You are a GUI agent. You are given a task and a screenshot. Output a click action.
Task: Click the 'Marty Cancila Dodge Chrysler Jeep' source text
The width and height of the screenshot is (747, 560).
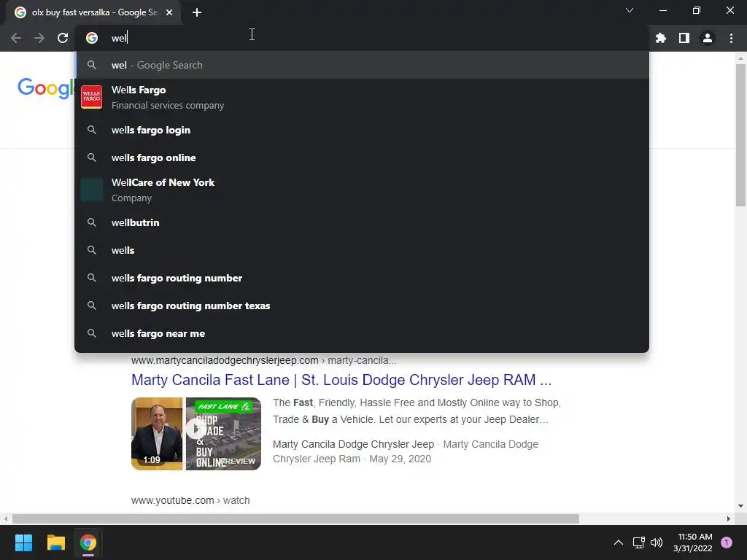354,444
